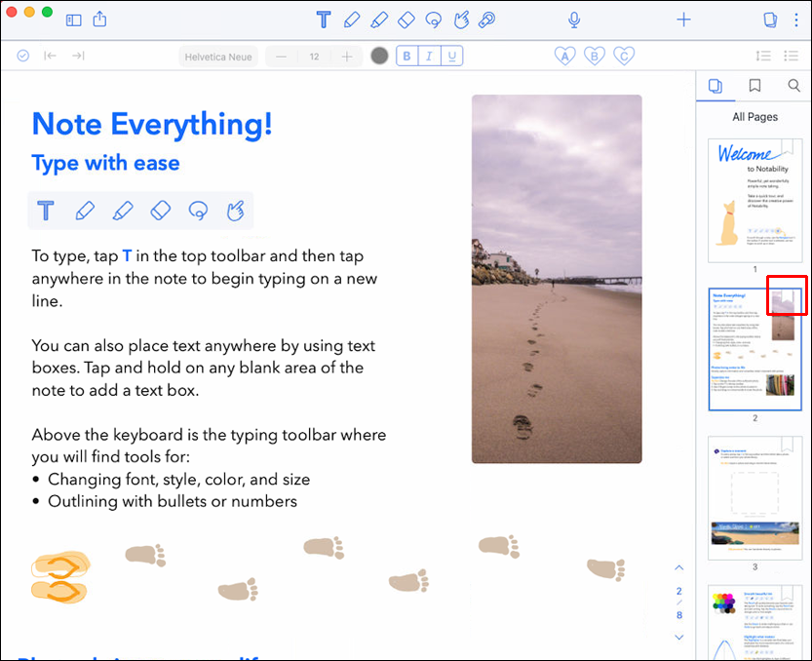This screenshot has height=661, width=812.
Task: Open the three-dot more options menu
Action: [x=795, y=19]
